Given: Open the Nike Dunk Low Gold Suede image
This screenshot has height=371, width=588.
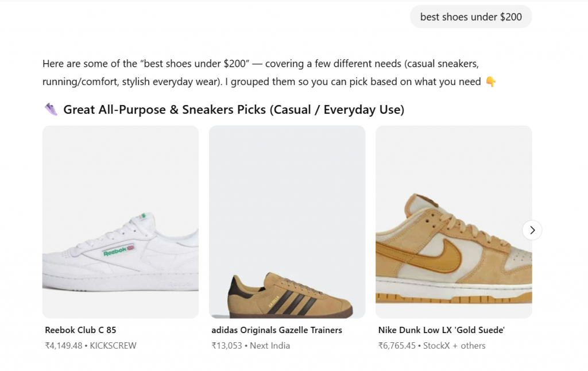Looking at the screenshot, I should [454, 222].
